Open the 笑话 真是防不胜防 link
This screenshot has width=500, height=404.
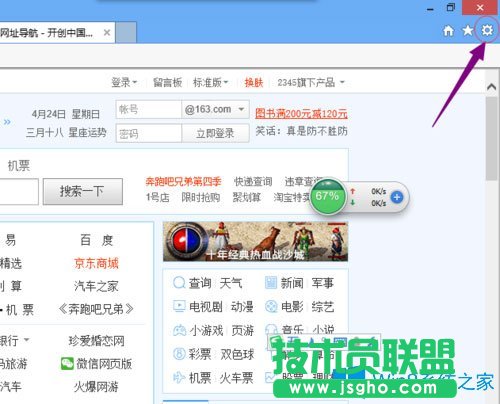[301, 131]
